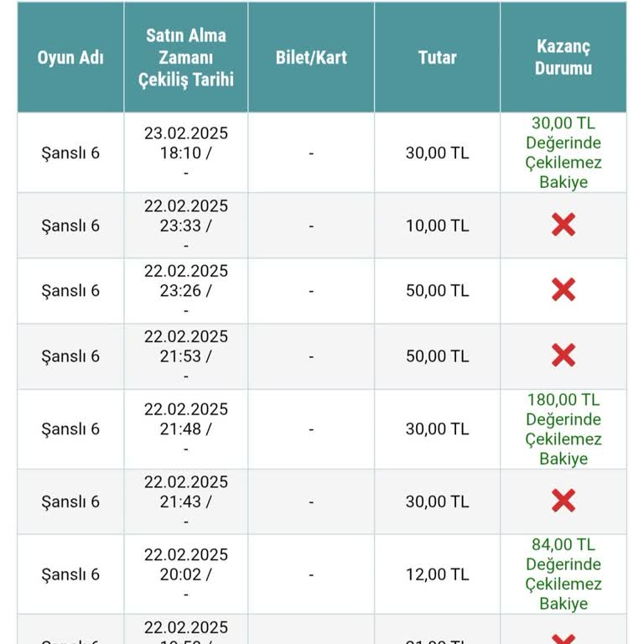Viewport: 644px width, 644px height.
Task: Open the 30,00 TL Çekilemez Bakiye winning text
Action: pyautogui.click(x=563, y=153)
